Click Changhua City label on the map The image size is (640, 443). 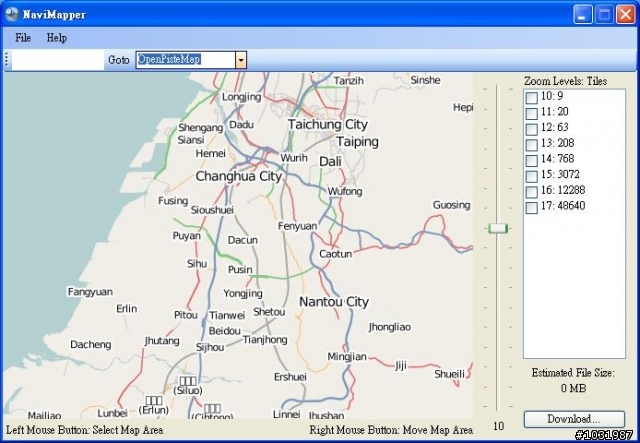238,176
